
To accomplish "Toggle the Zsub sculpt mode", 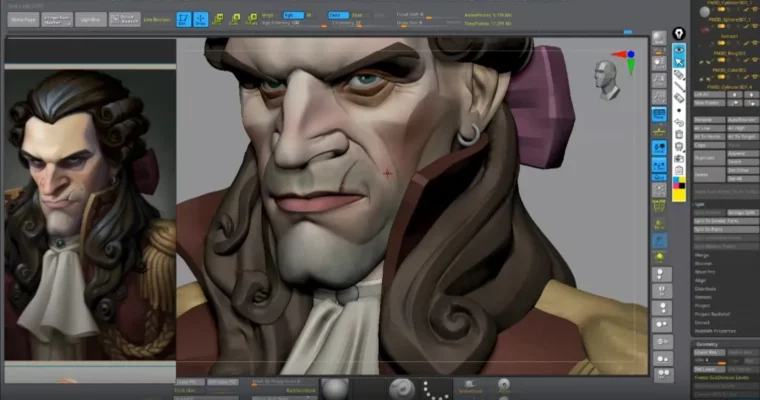I will (357, 15).
